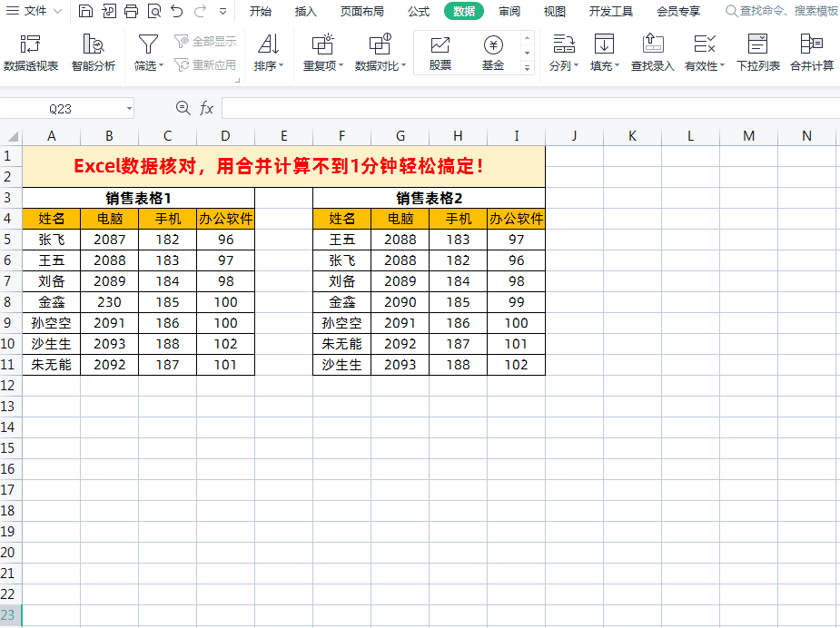Expand the 有效性 dropdown

[x=722, y=65]
